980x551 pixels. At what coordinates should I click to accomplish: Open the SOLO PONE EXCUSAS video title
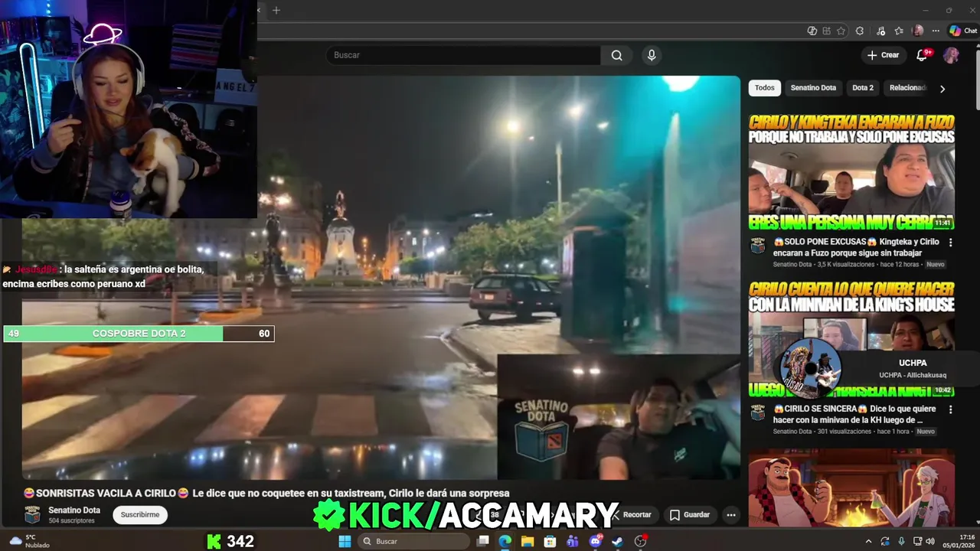point(856,246)
